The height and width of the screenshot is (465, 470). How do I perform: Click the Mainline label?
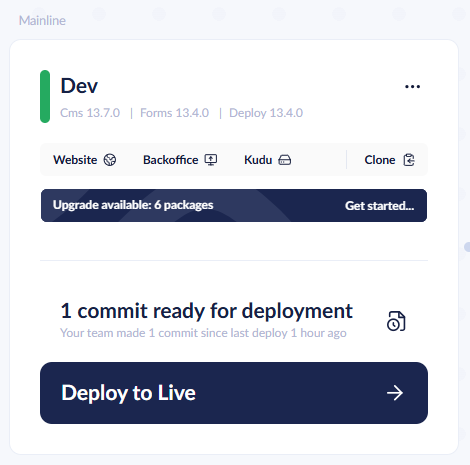(x=42, y=21)
